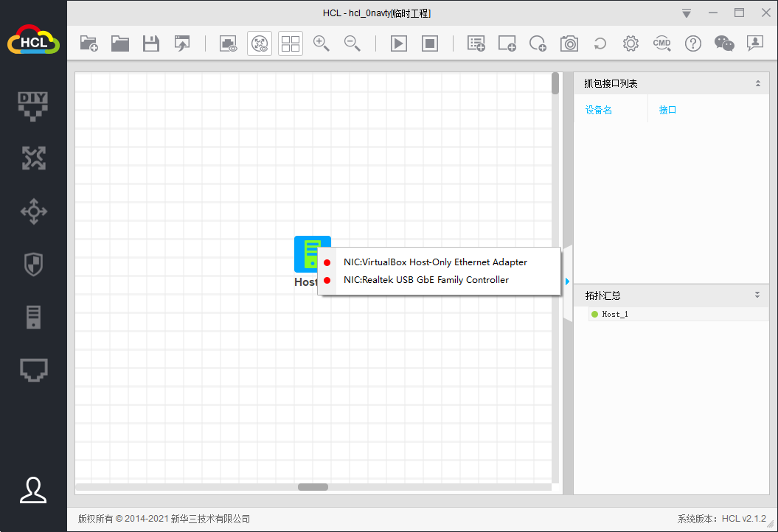Toggle the grid display icon
The width and height of the screenshot is (778, 532).
[291, 43]
